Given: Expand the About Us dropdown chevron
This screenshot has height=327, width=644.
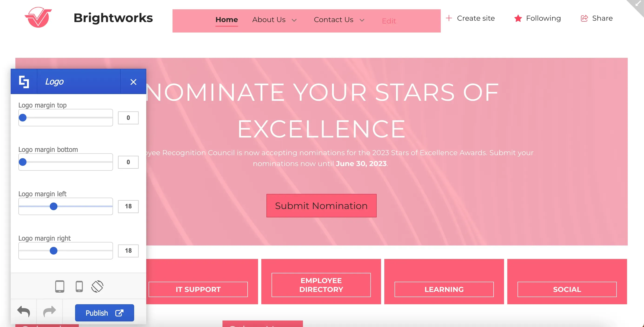Looking at the screenshot, I should (294, 20).
